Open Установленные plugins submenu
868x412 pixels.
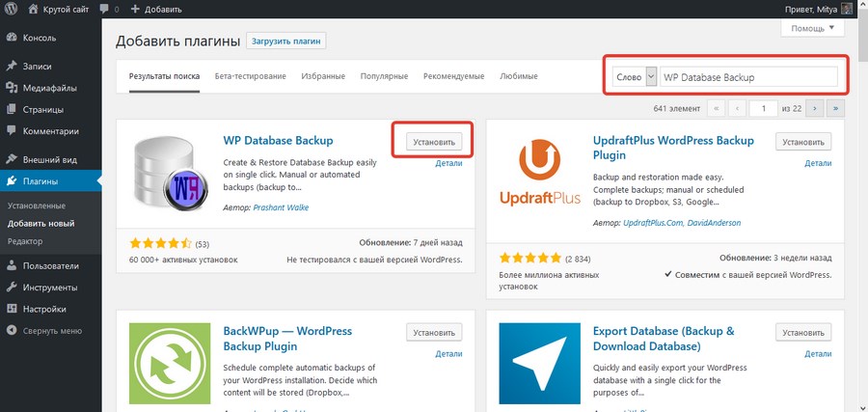(x=37, y=206)
